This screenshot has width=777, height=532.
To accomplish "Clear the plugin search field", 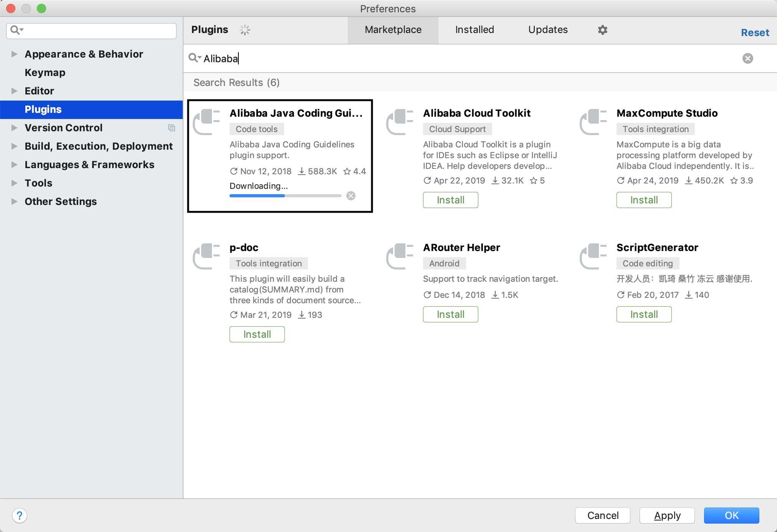I will 747,58.
